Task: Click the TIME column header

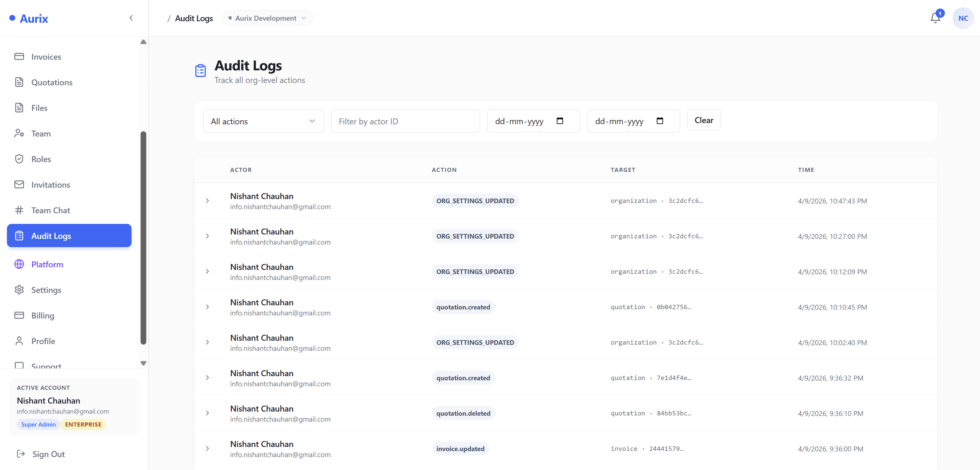Action: point(806,170)
